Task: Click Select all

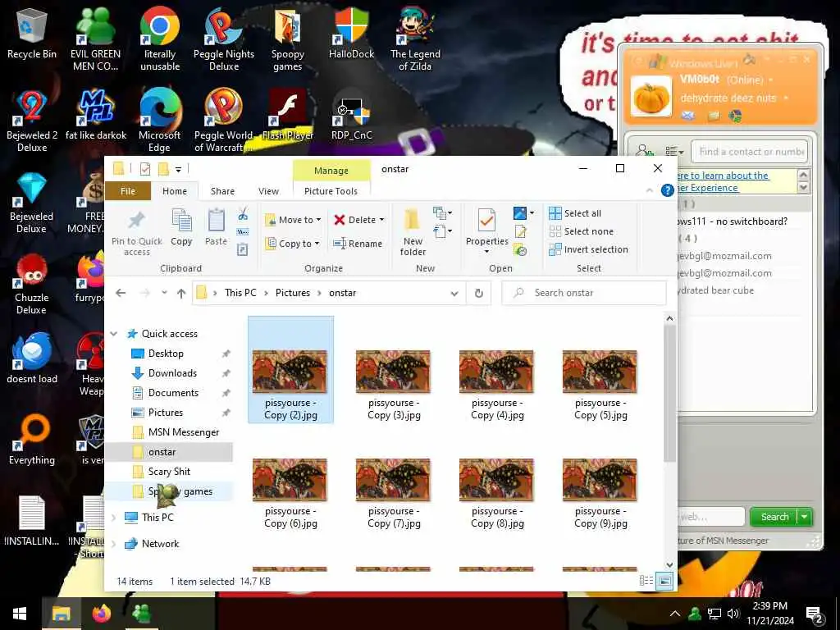Action: [575, 213]
